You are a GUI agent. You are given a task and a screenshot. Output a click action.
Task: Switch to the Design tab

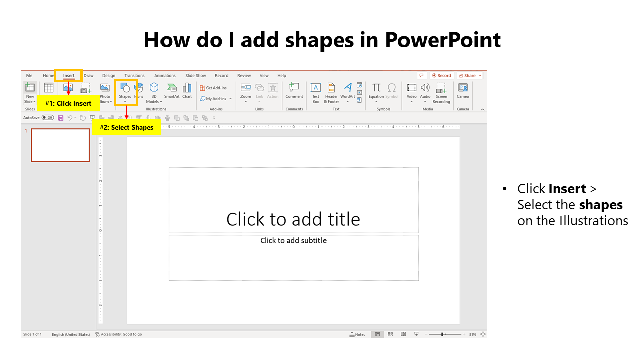click(x=109, y=76)
